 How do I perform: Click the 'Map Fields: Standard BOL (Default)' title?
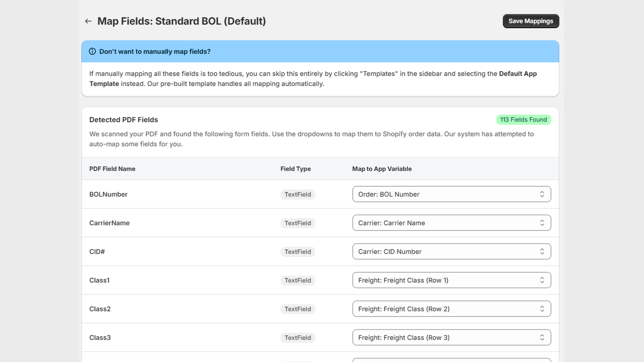point(182,21)
